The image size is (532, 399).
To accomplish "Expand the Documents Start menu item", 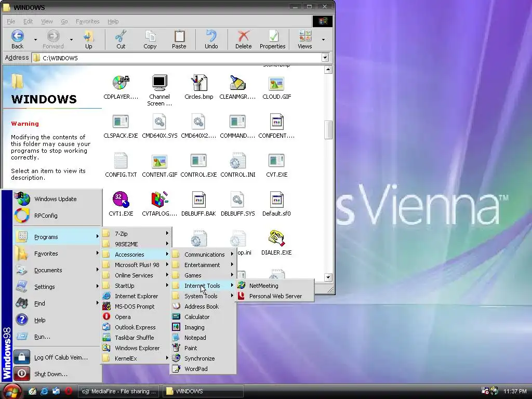I will coord(57,270).
